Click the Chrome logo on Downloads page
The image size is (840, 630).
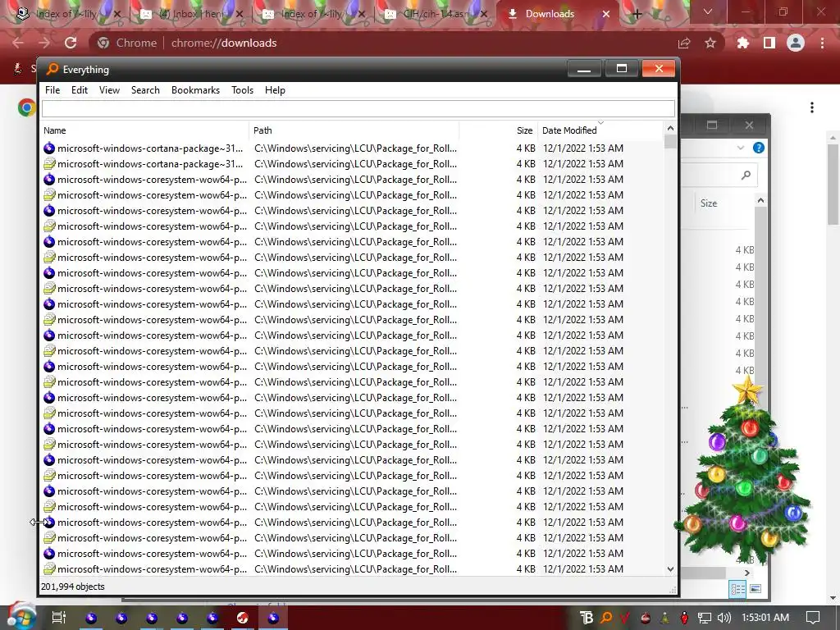coord(25,107)
